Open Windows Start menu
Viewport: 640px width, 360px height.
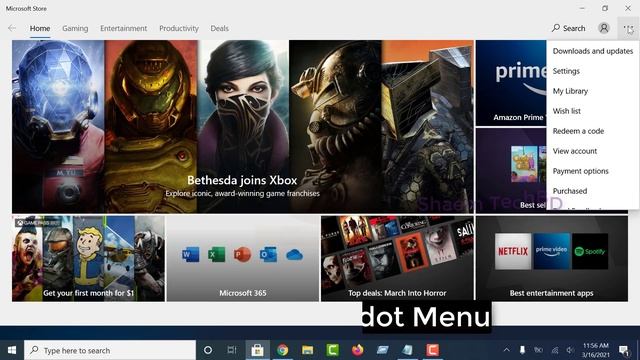pyautogui.click(x=12, y=350)
